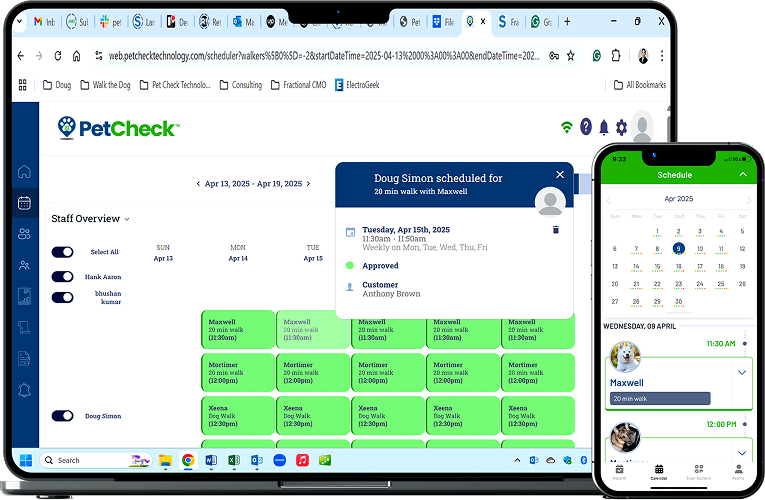Click Maxwell's dog photo on phone
The height and width of the screenshot is (500, 765).
pos(625,357)
